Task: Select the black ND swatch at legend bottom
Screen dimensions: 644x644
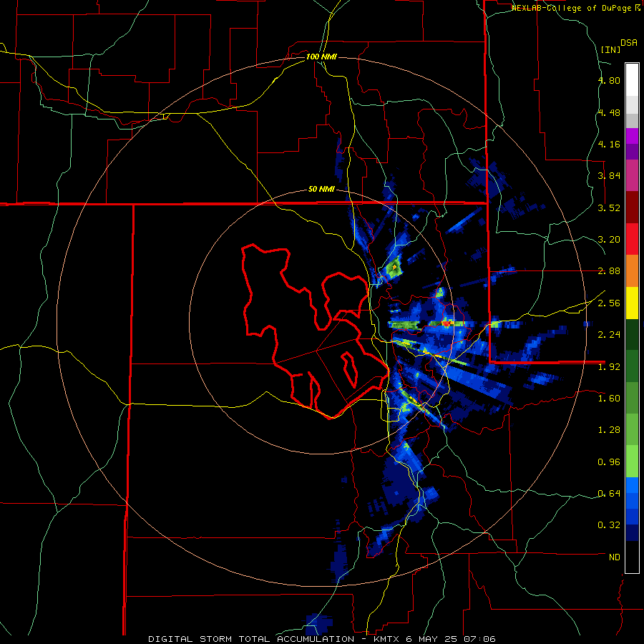Action: coord(632,557)
